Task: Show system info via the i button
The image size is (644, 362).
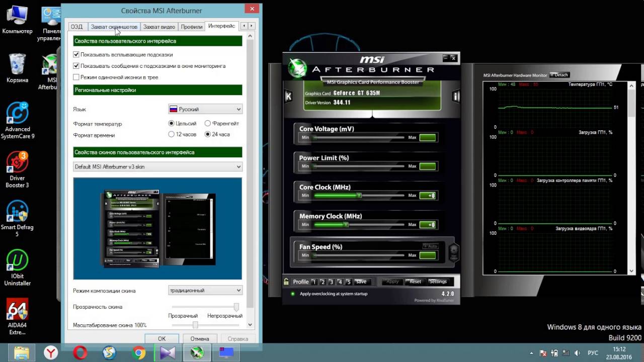Action: (x=456, y=97)
